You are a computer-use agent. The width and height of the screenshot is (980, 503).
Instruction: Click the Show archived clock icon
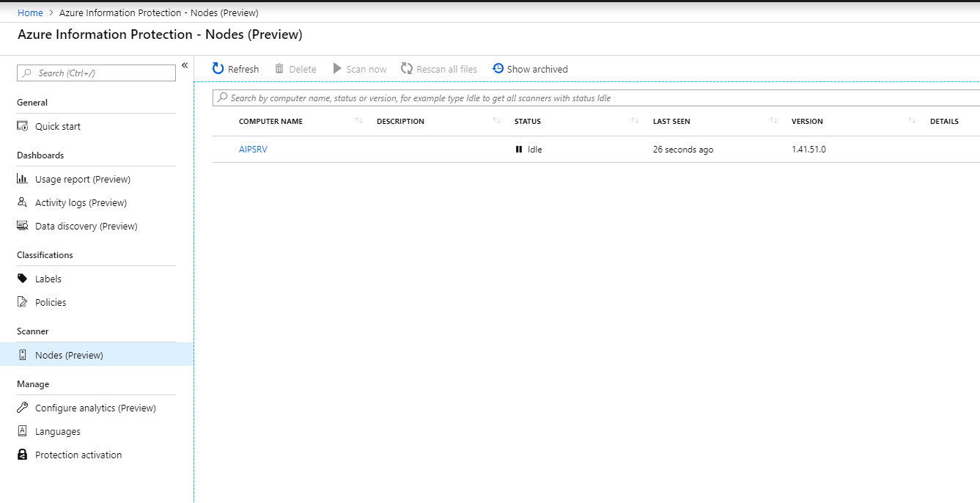click(x=498, y=68)
